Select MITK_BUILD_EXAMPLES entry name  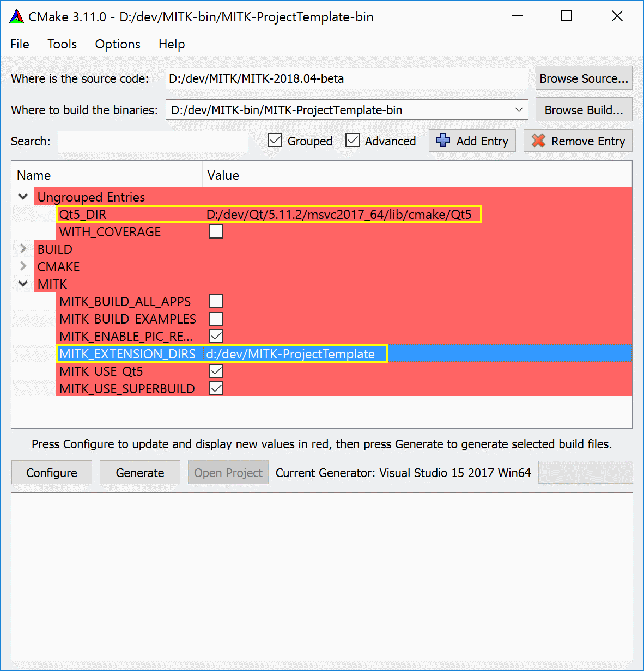pos(127,319)
